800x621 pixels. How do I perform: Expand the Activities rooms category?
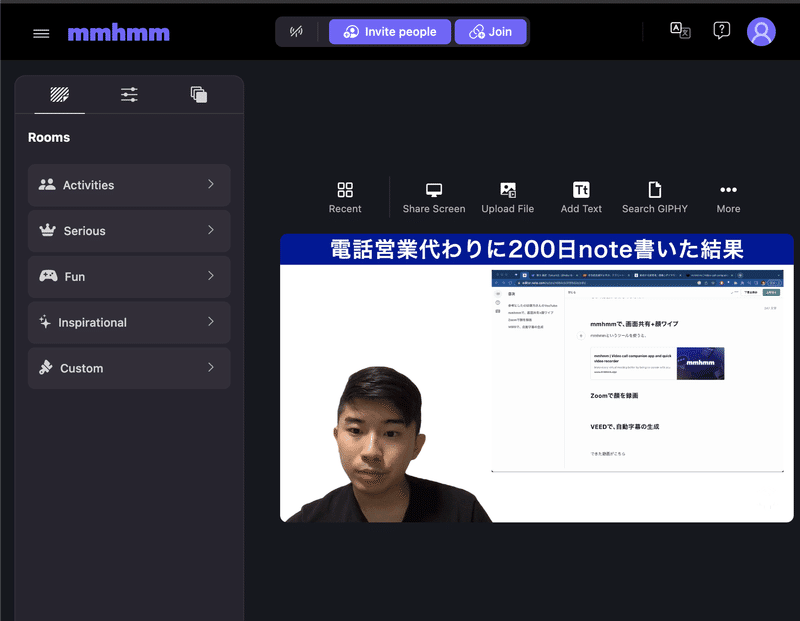click(x=128, y=185)
